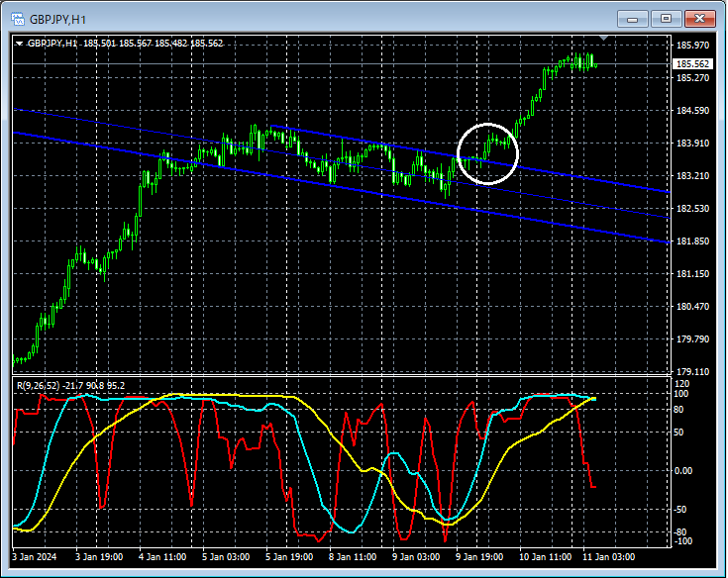Click the -50 level on the indicator scale
This screenshot has height=578, width=728.
pos(679,510)
